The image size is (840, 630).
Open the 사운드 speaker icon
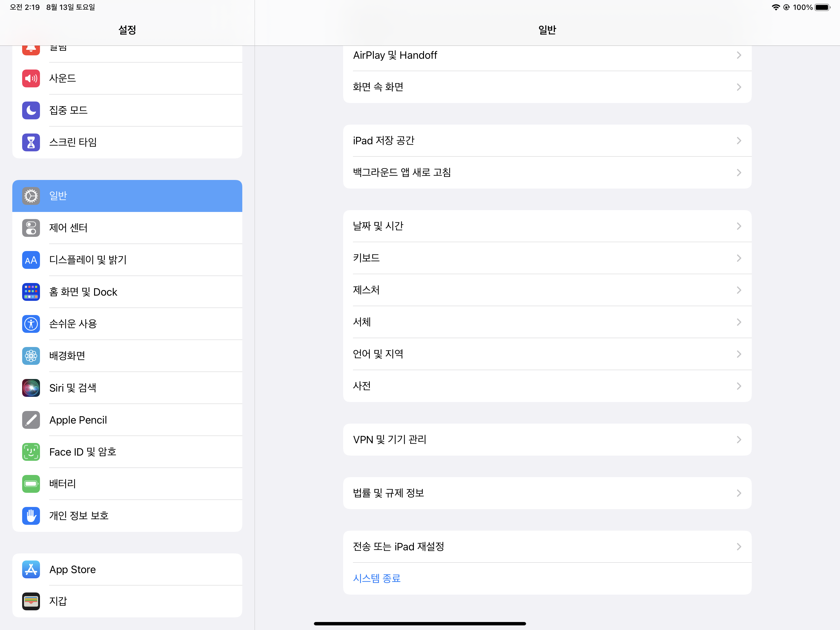pos(31,79)
